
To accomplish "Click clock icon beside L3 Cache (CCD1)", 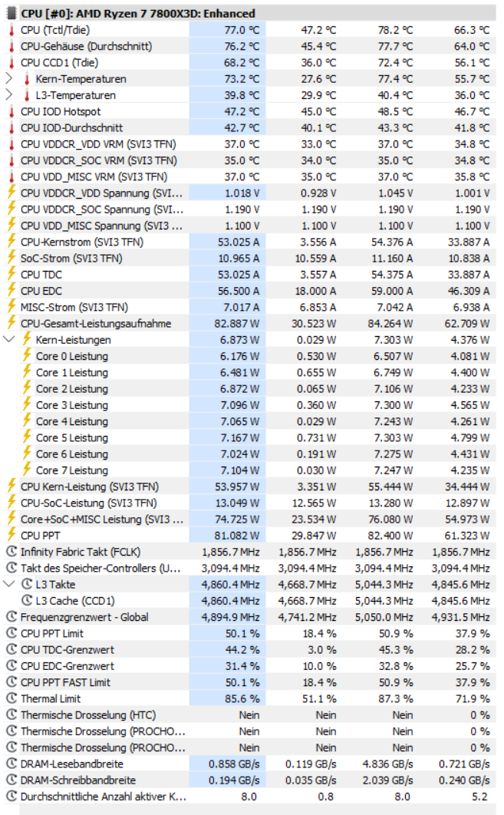I will click(27, 600).
